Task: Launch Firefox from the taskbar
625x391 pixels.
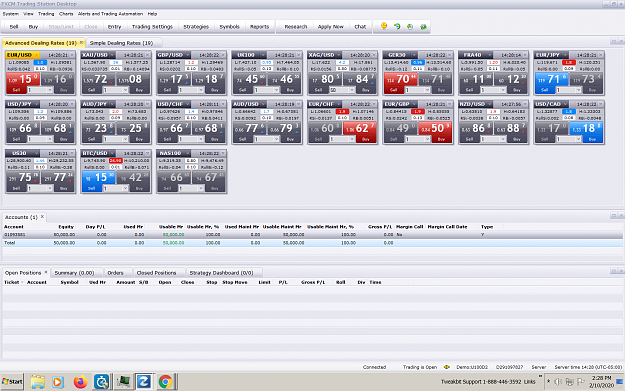Action: coord(80,382)
